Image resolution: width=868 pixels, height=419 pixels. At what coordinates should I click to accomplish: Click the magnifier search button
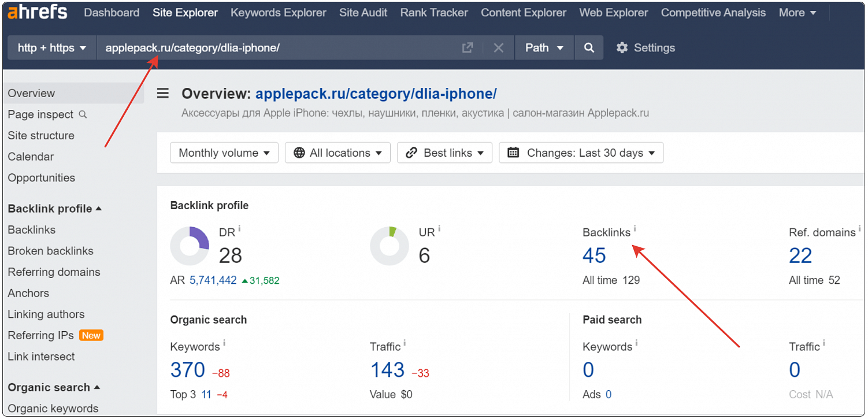588,48
